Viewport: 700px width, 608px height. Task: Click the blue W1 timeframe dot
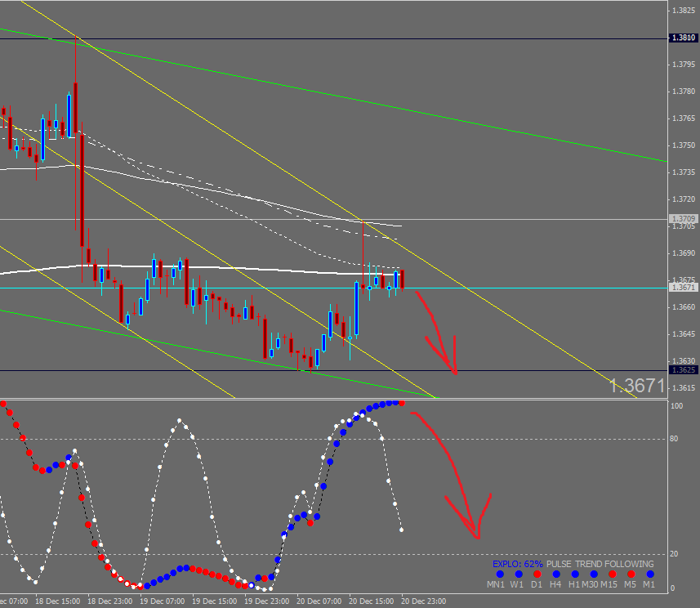519,574
